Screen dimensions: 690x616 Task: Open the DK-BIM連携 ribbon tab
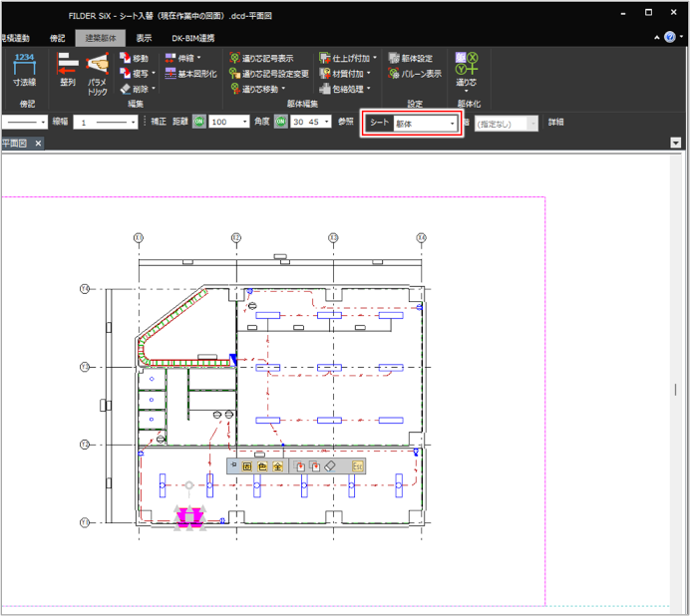[192, 38]
